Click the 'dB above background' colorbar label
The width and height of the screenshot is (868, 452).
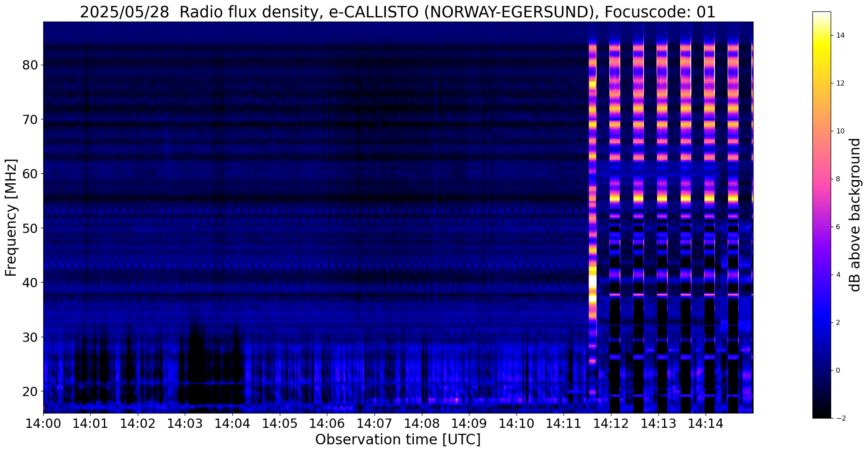pyautogui.click(x=855, y=215)
